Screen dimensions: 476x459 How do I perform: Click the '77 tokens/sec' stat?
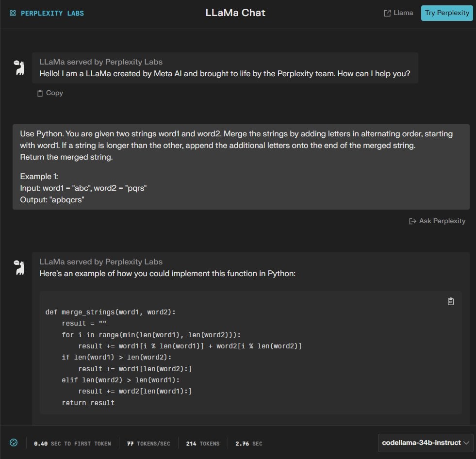[148, 443]
